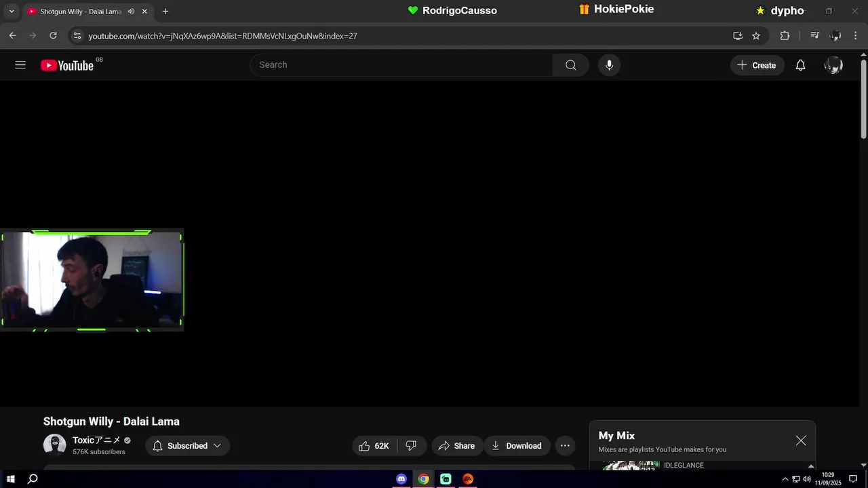Open Windows taskbar search
Viewport: 868px width, 488px height.
click(x=33, y=479)
